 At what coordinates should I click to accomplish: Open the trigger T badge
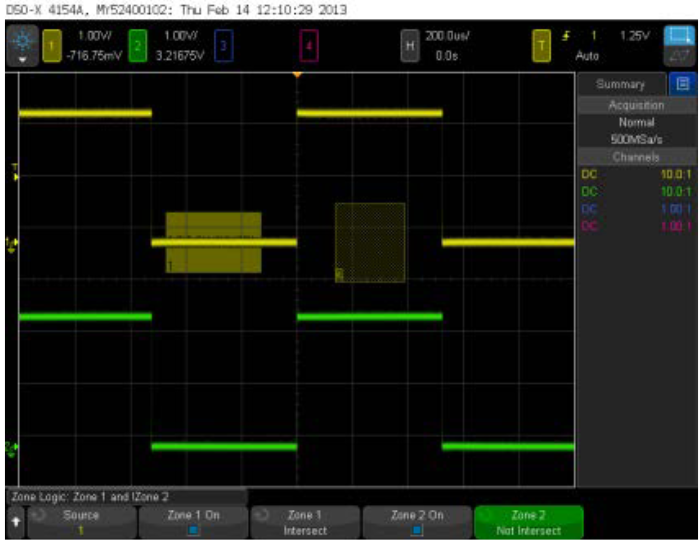tap(543, 46)
